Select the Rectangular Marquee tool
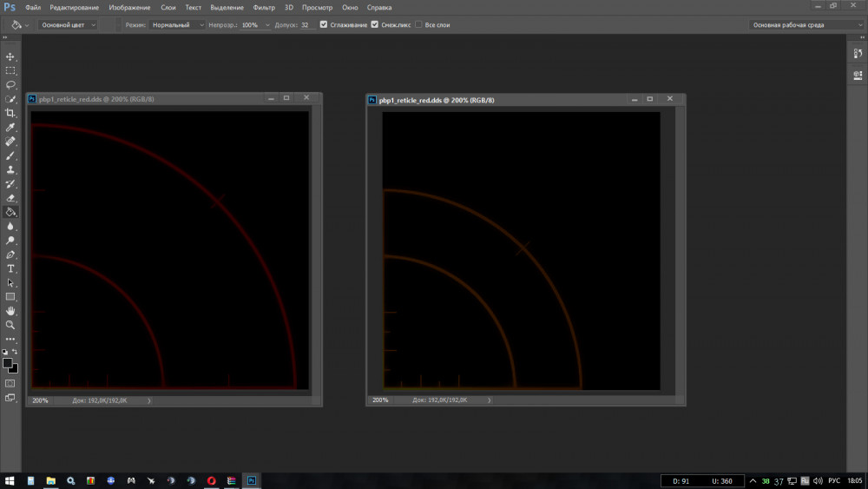868x489 pixels. 10,70
